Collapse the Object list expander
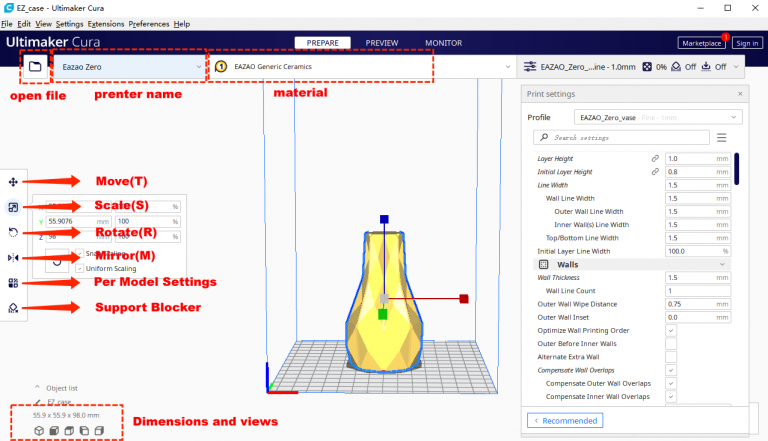Screen dimensions: 768x441 [x=37, y=387]
